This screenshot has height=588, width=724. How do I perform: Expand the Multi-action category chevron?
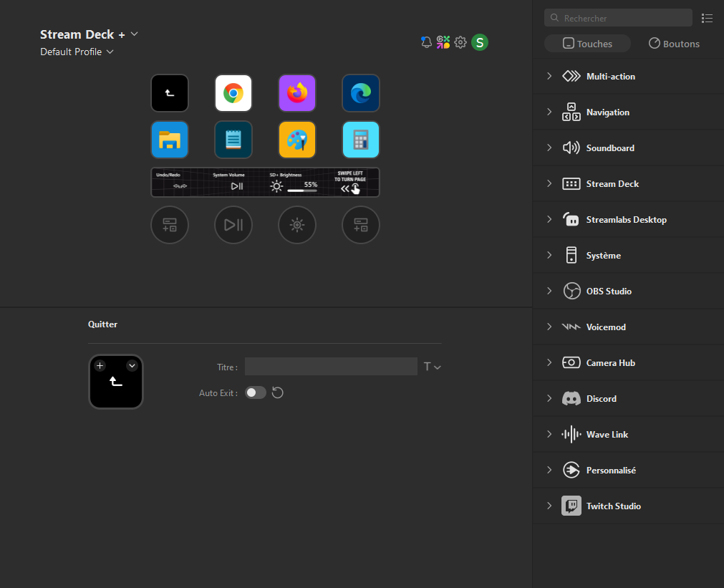point(549,76)
